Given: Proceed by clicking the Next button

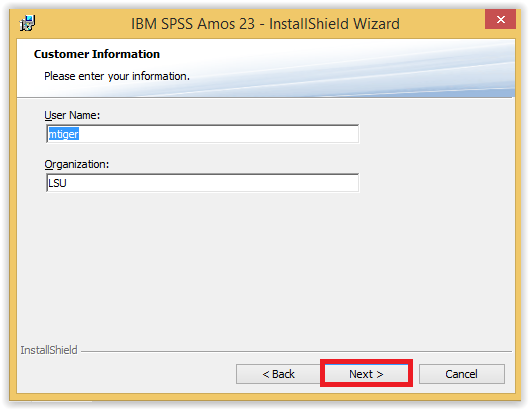Looking at the screenshot, I should tap(366, 374).
